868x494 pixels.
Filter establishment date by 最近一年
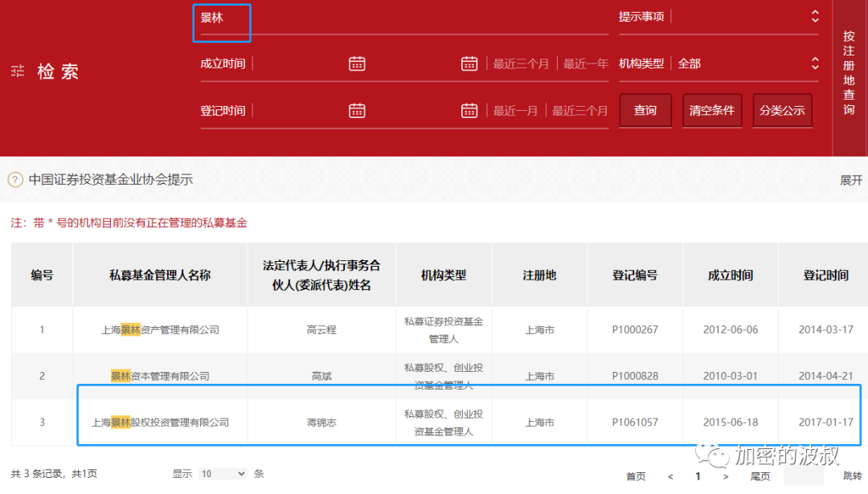pos(584,63)
